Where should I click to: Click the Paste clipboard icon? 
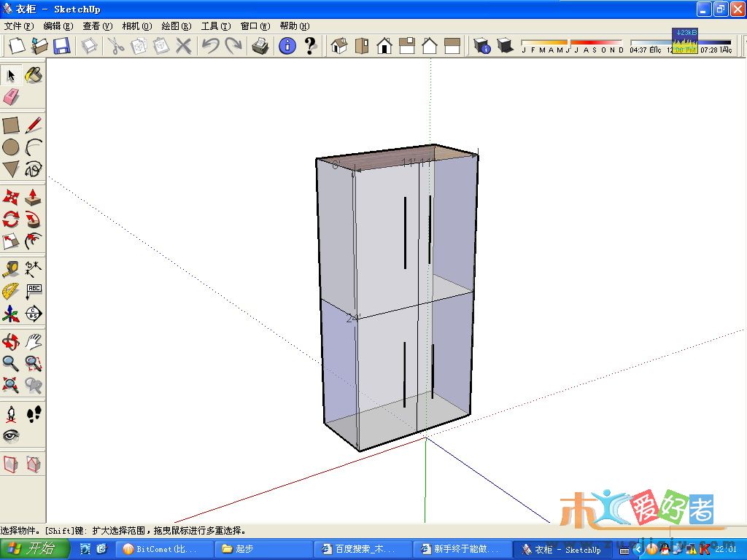pyautogui.click(x=161, y=46)
